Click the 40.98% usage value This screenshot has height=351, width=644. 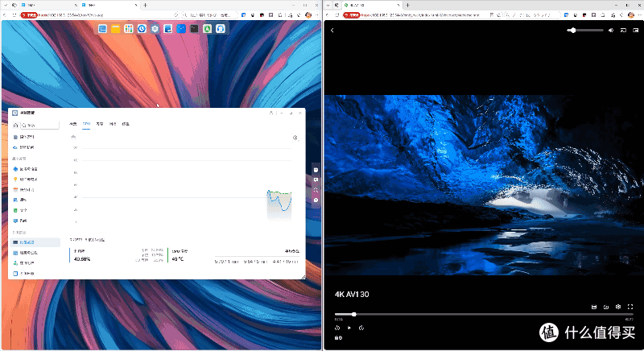pos(82,259)
